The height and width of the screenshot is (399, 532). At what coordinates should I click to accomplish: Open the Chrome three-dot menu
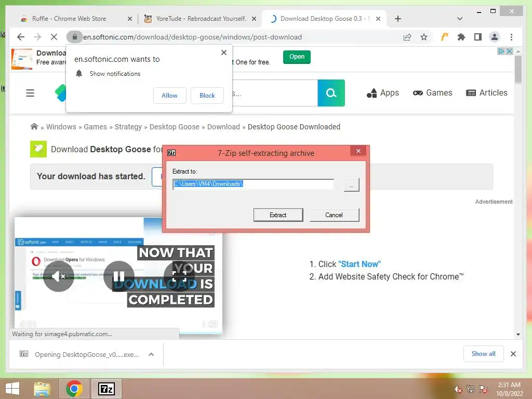tap(511, 37)
